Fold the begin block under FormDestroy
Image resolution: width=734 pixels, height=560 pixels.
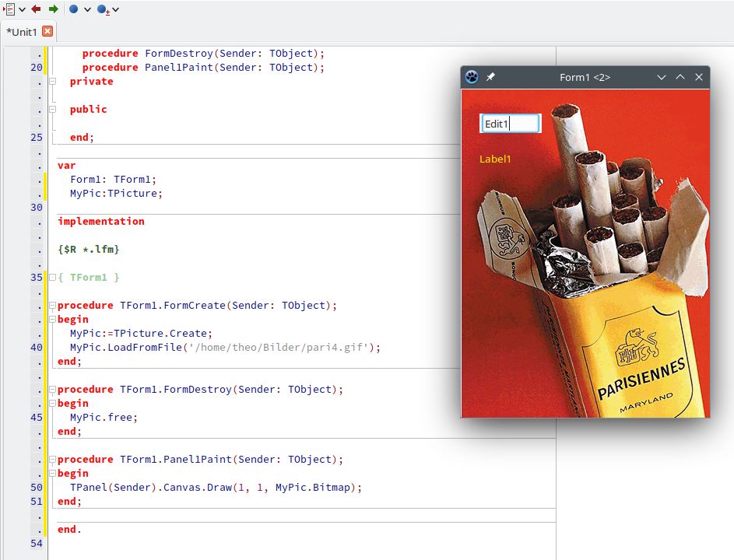53,404
